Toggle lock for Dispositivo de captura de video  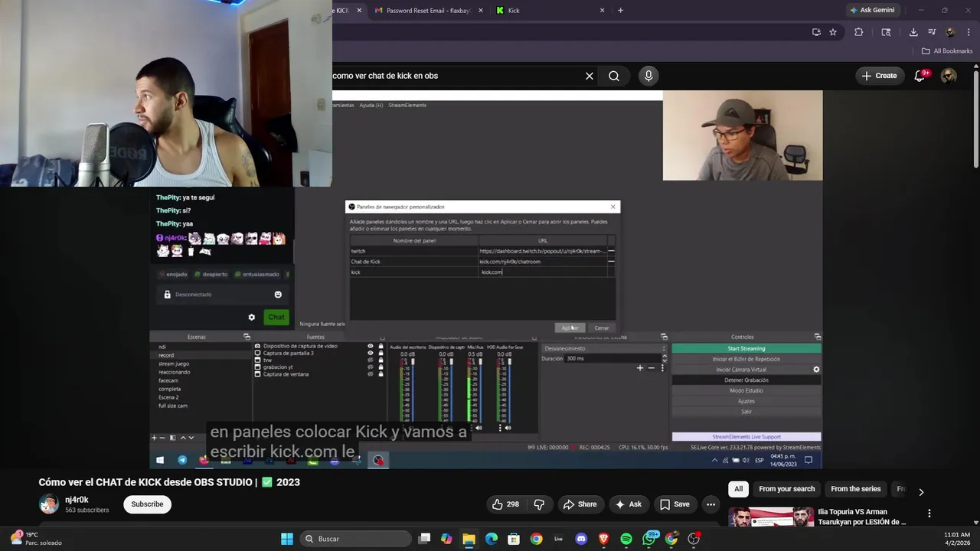(x=381, y=346)
